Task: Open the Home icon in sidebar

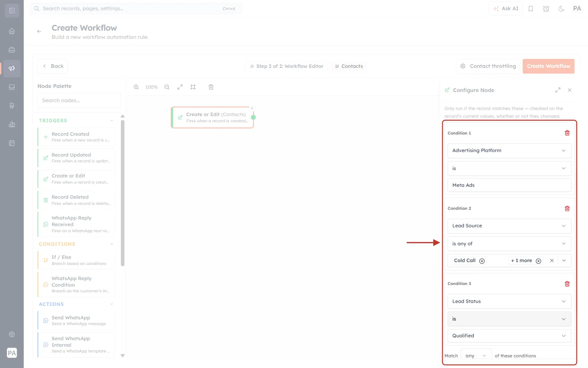Action: point(12,31)
